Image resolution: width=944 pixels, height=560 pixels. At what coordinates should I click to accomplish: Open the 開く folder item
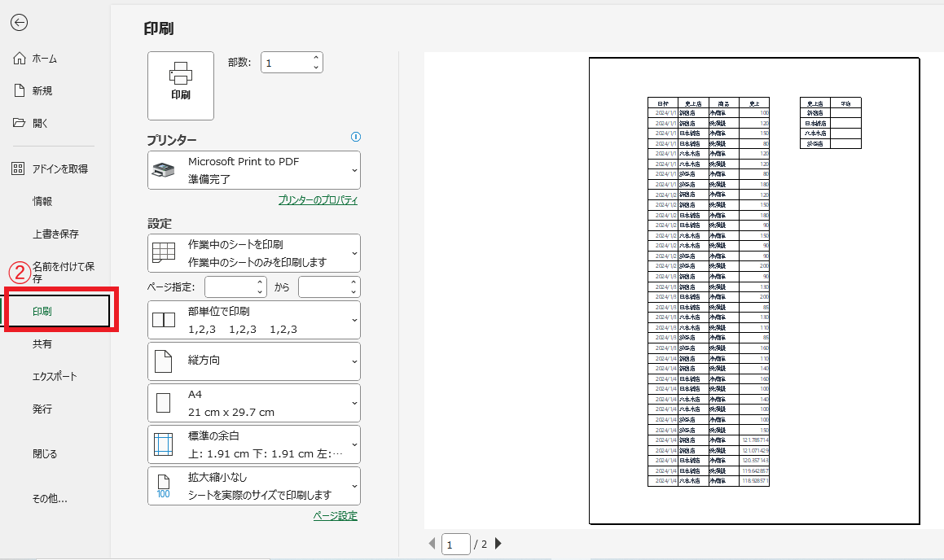click(x=40, y=123)
